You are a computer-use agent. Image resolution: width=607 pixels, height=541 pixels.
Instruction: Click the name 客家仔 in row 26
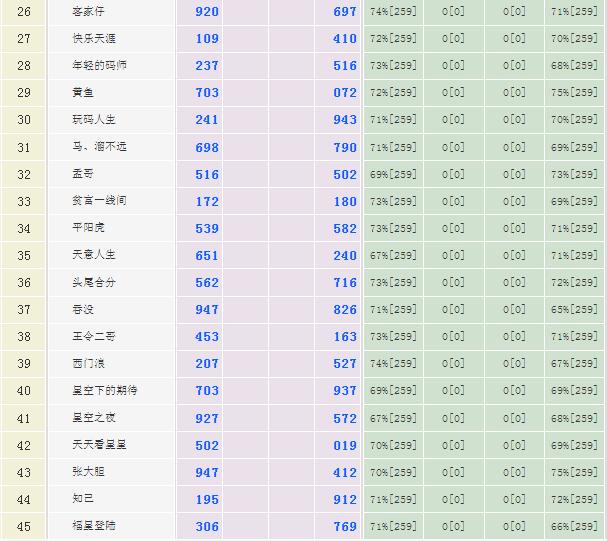coord(88,12)
